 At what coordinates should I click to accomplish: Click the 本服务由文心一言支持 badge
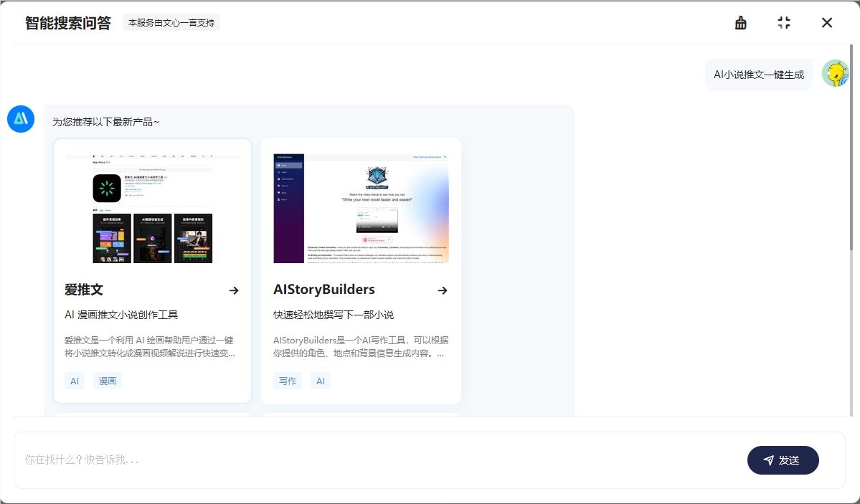pos(171,22)
